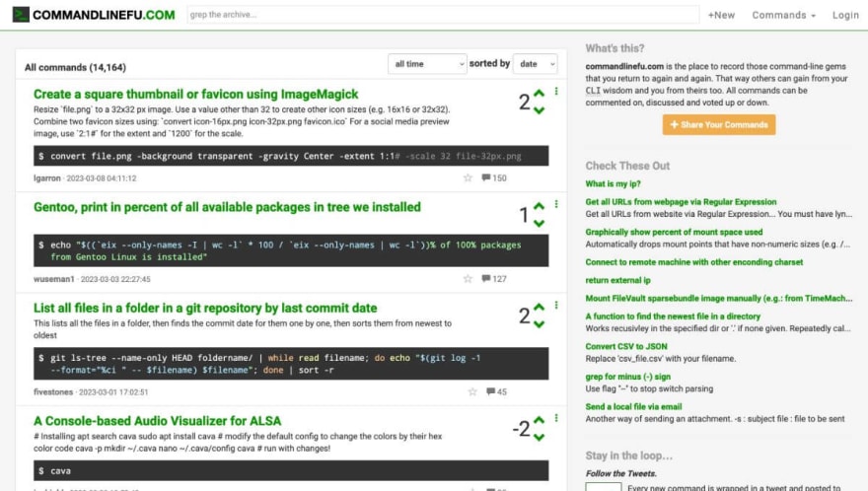The height and width of the screenshot is (491, 868).
Task: Favorite the ImageMagick command with the star
Action: [468, 177]
